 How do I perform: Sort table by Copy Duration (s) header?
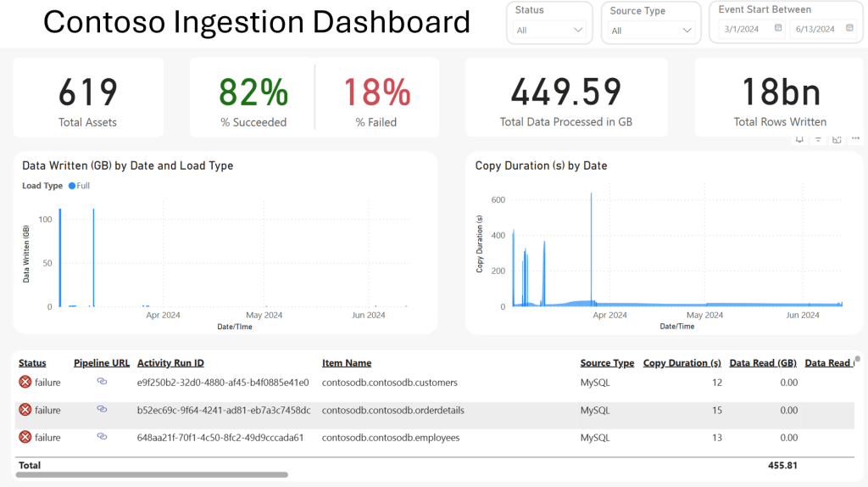click(682, 363)
